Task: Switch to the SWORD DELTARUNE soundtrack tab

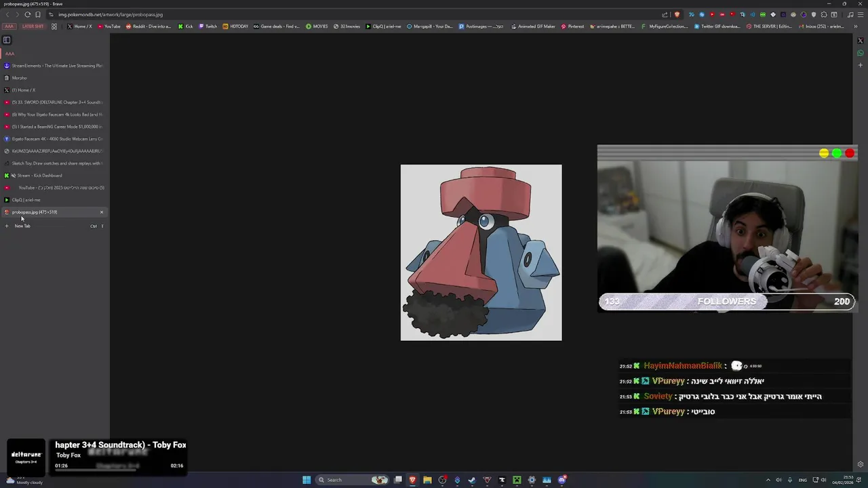Action: pos(54,102)
